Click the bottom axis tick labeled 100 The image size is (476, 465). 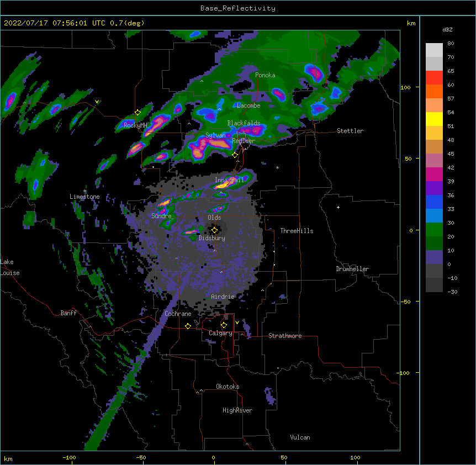355,457
